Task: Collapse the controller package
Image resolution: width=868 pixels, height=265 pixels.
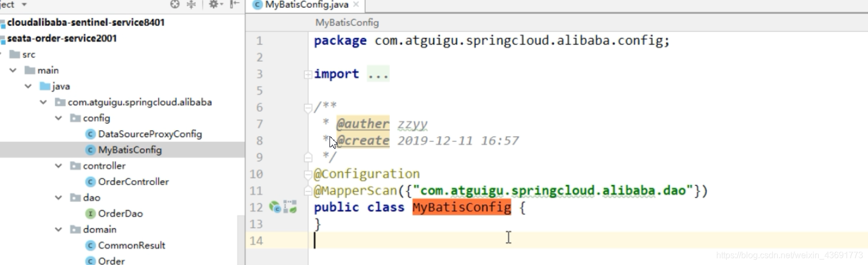Action: [x=58, y=166]
